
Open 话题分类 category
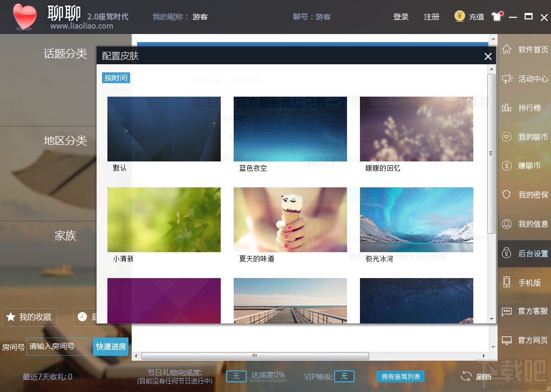point(65,54)
